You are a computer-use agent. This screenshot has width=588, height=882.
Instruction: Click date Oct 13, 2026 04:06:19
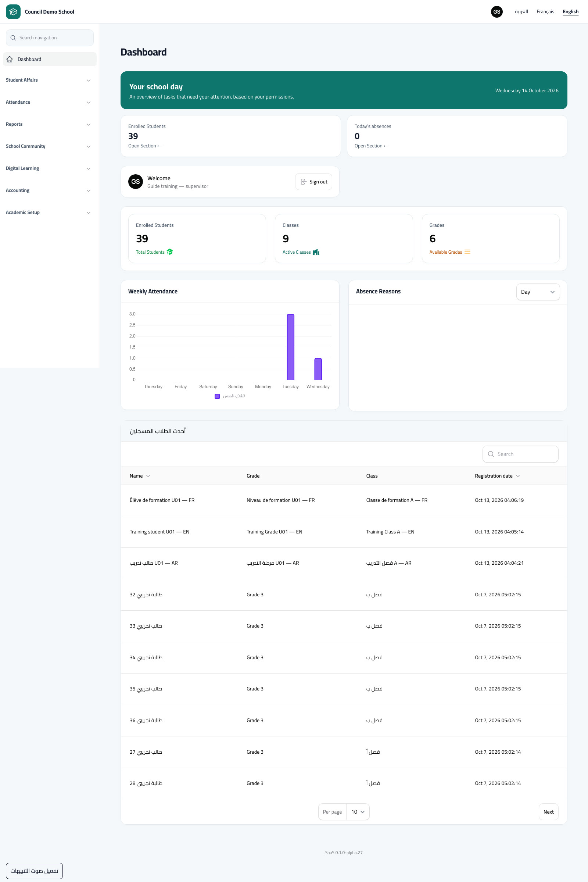click(x=499, y=500)
